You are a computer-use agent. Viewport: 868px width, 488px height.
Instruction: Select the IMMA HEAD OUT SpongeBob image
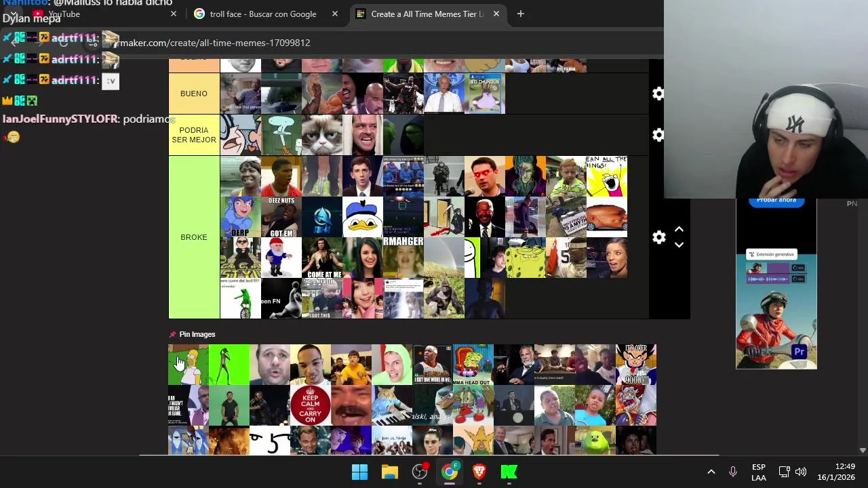tap(473, 365)
